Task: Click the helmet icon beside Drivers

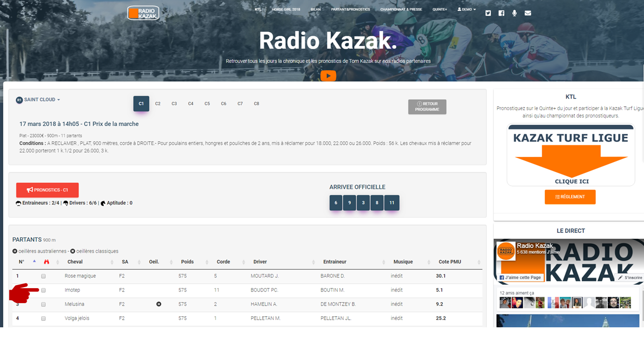Action: point(65,203)
